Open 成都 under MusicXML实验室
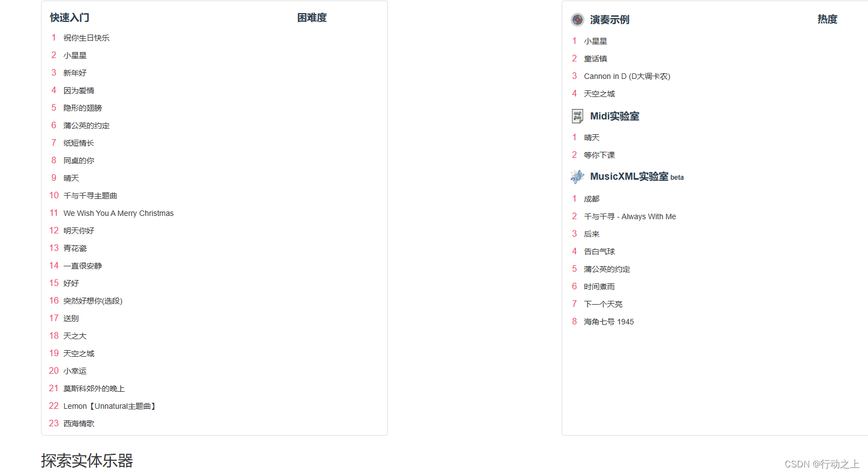 [x=592, y=199]
